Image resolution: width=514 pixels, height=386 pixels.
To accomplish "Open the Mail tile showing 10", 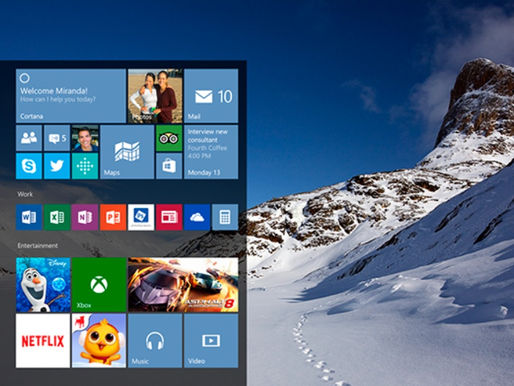I will [x=211, y=96].
